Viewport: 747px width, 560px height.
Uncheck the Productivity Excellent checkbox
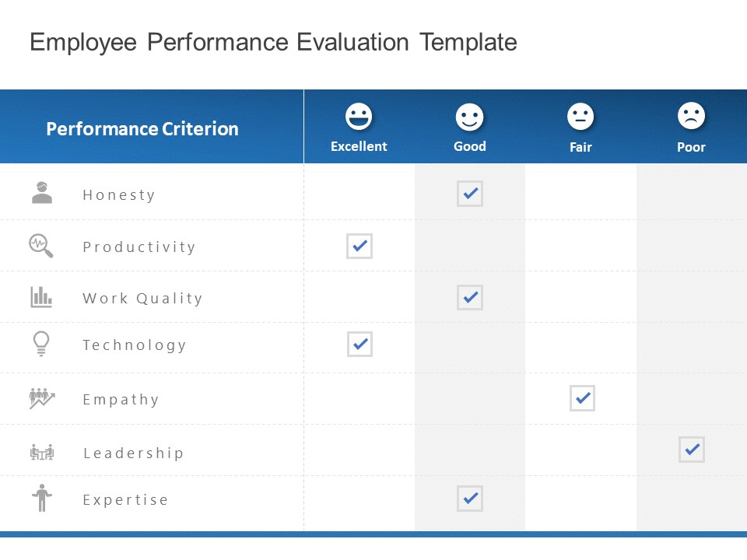(x=359, y=246)
